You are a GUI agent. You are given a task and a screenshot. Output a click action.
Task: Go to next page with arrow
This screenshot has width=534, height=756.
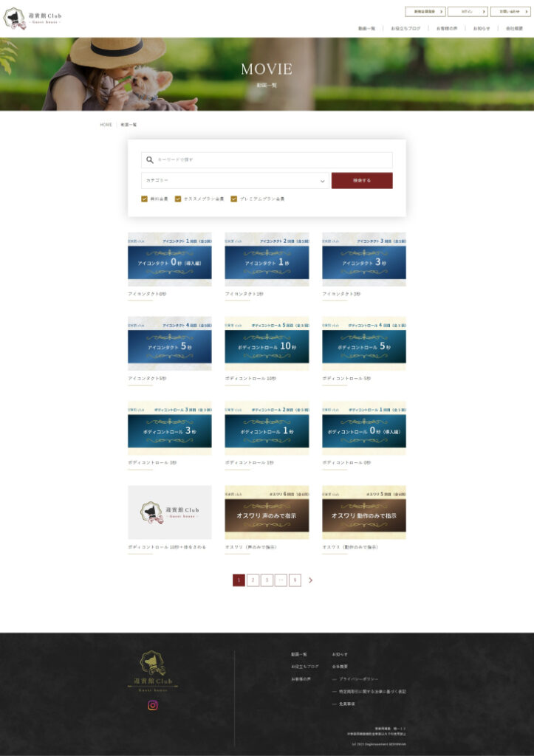(311, 580)
